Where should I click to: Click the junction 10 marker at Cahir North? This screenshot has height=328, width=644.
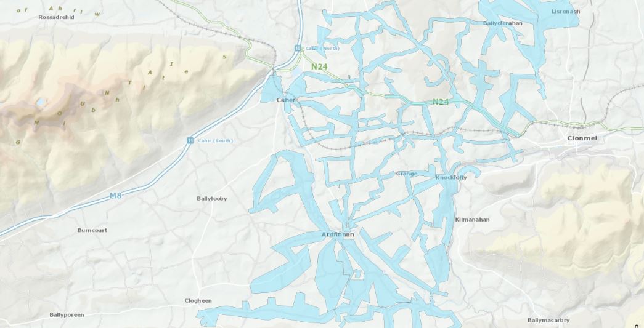pyautogui.click(x=297, y=49)
